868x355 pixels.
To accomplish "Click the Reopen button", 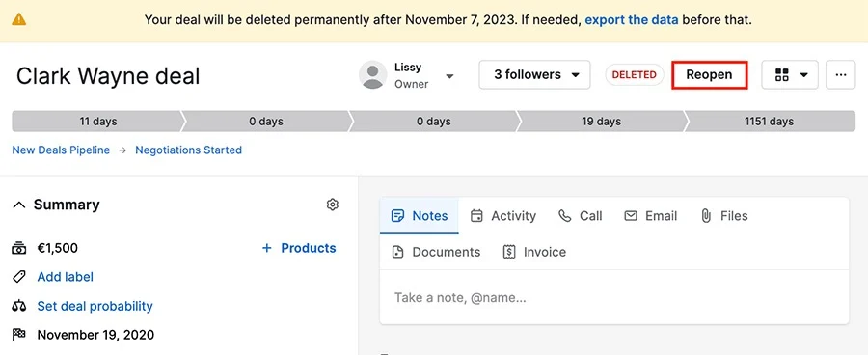I will [x=709, y=75].
